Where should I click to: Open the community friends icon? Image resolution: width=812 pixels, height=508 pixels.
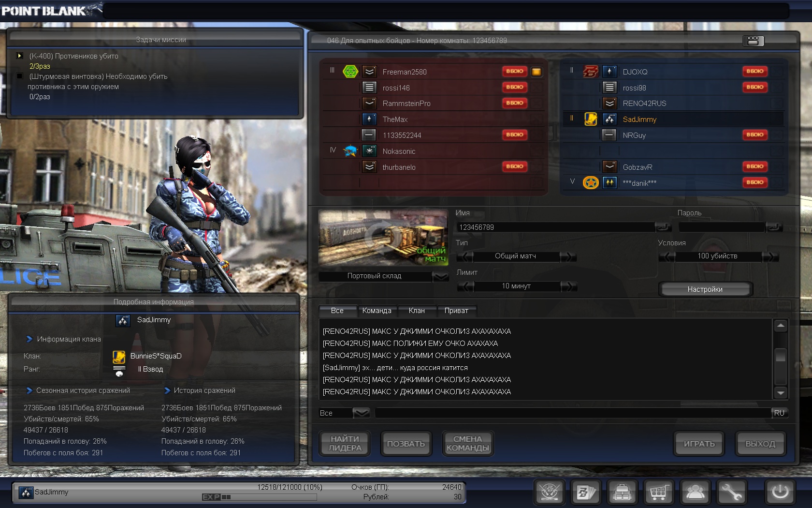(695, 493)
